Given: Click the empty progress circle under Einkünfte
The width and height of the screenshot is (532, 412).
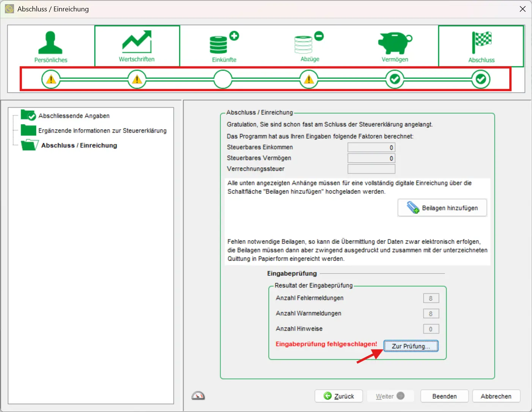Looking at the screenshot, I should 223,79.
